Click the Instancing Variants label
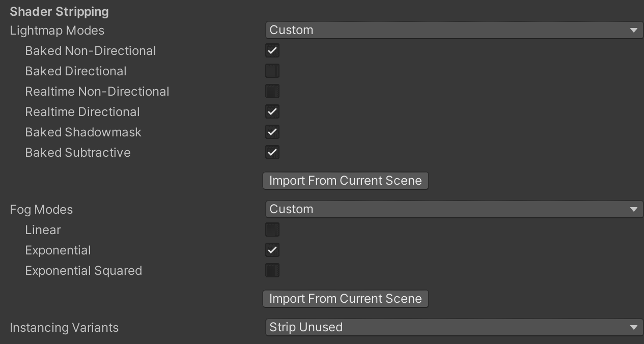644x344 pixels. [64, 327]
